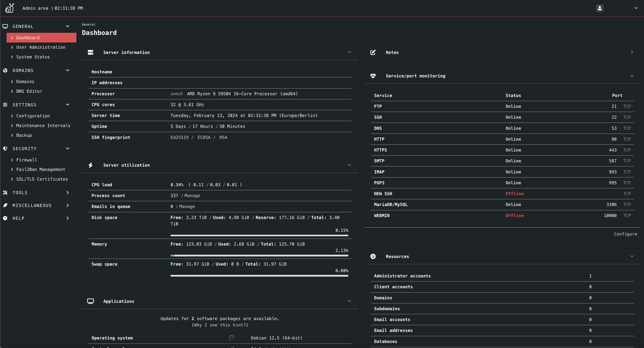Click the Miscellaneous feather icon in sidebar
This screenshot has width=644, height=348.
click(x=5, y=205)
